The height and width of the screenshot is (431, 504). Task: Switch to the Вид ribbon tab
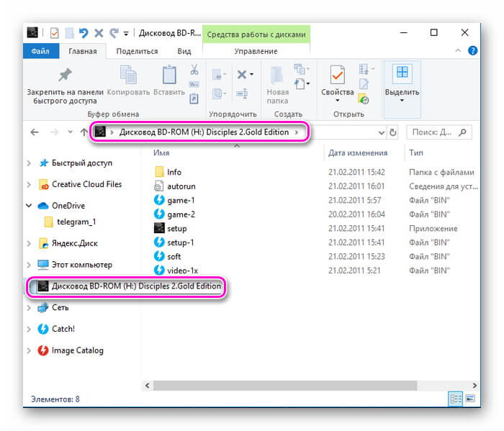(x=184, y=51)
